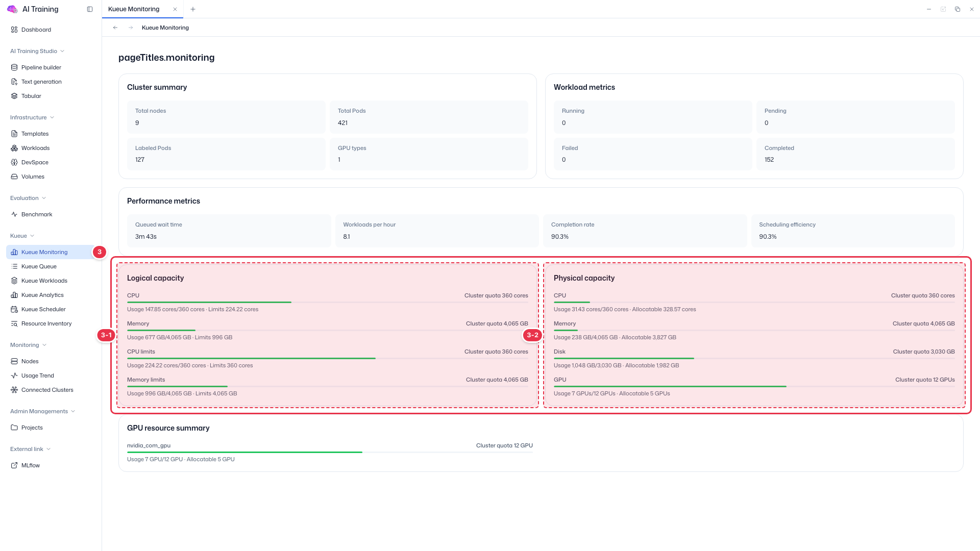Click the Queued wait time value 3m 43s
This screenshot has height=551, width=980.
tap(146, 237)
